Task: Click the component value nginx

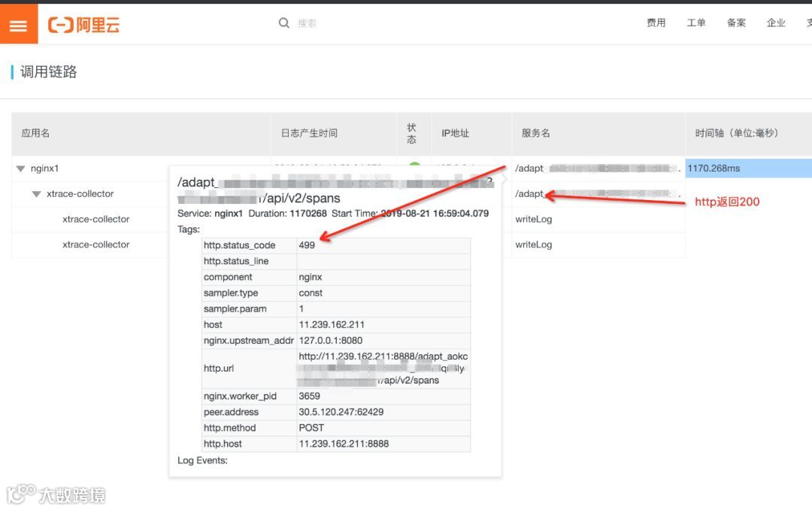Action: coord(311,277)
